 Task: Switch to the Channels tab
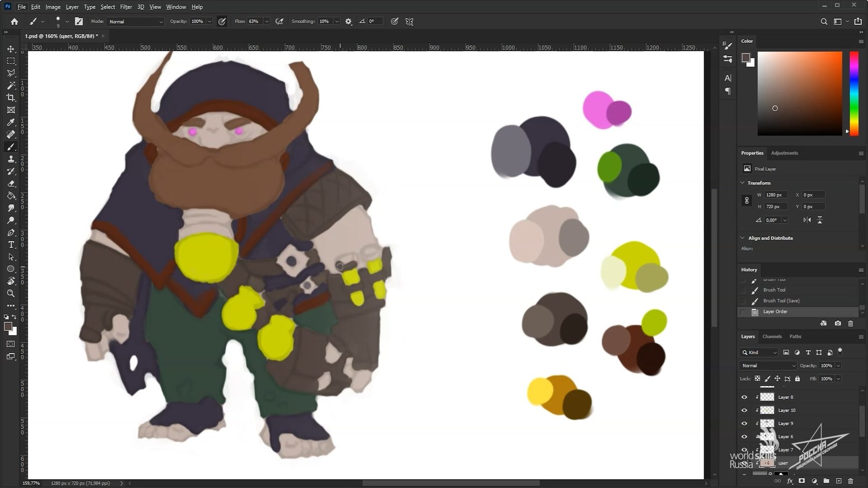(772, 337)
